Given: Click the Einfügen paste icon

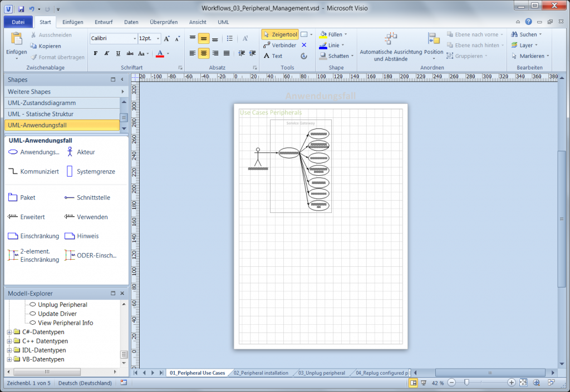Looking at the screenshot, I should tap(16, 39).
